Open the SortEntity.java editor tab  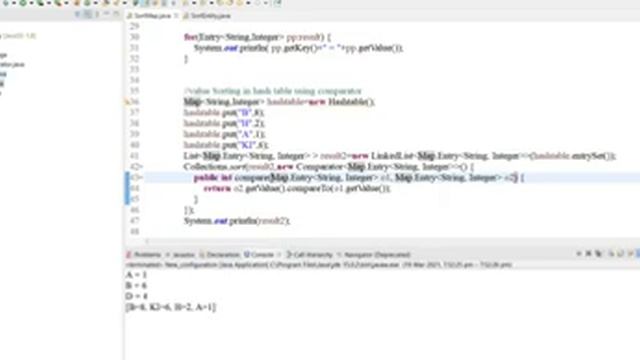(x=207, y=16)
